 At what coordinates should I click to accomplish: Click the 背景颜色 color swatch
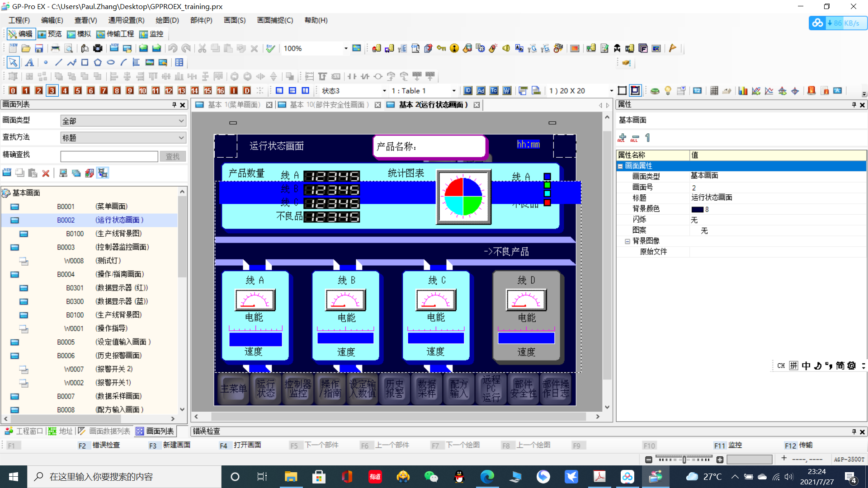point(697,209)
